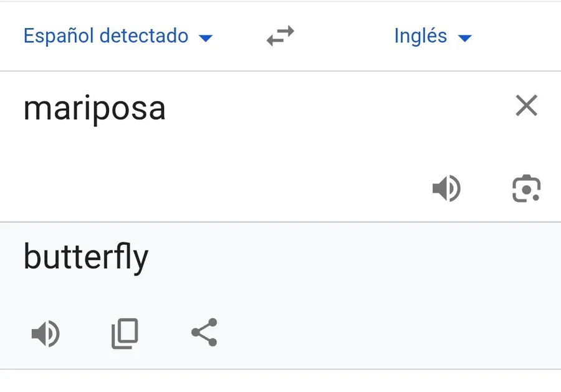This screenshot has height=392, width=561.
Task: Tap the two-arrows language switch icon
Action: tap(280, 36)
